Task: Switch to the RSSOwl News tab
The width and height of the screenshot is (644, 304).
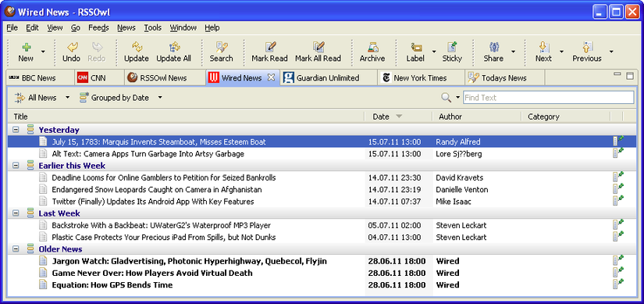Action: tap(165, 77)
